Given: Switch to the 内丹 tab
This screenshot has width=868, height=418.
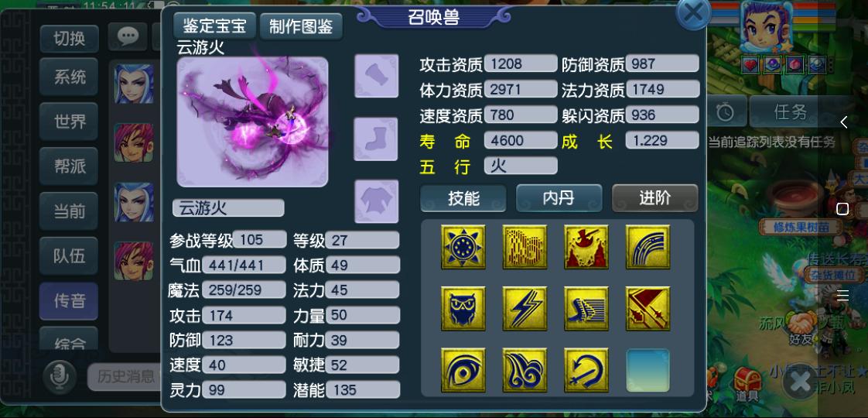Looking at the screenshot, I should tap(559, 198).
